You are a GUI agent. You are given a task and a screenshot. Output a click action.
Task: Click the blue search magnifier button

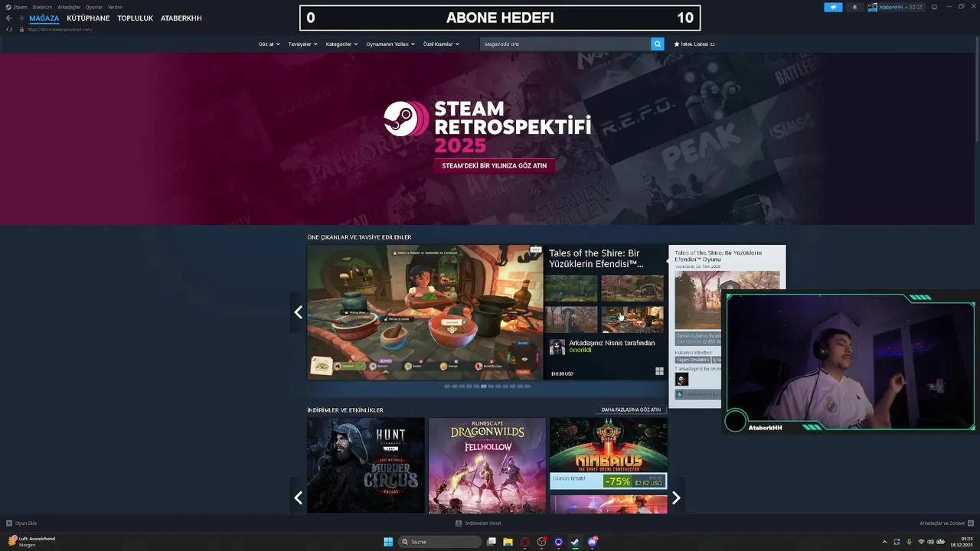[658, 44]
